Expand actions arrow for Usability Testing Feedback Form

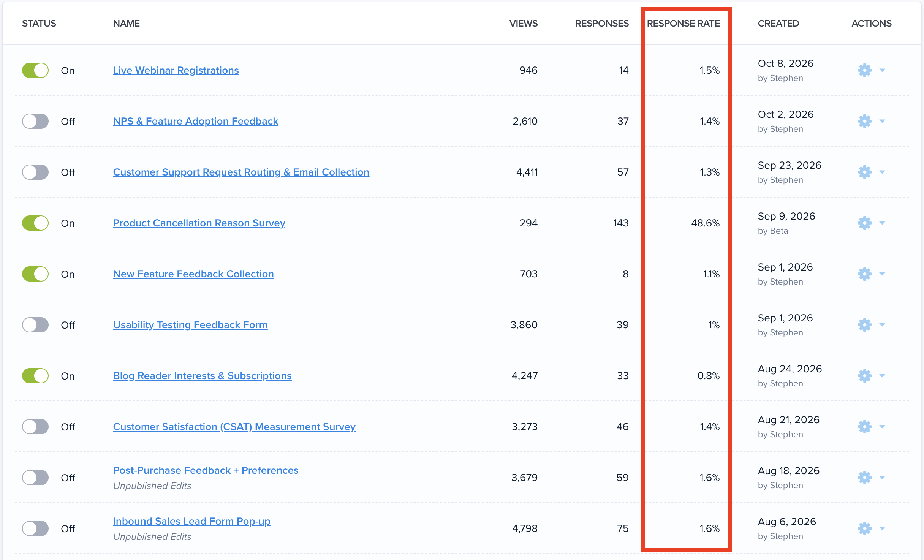point(882,325)
